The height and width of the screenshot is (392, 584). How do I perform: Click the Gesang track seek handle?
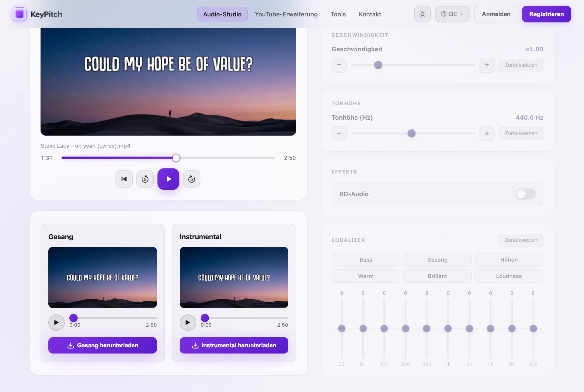(x=73, y=318)
